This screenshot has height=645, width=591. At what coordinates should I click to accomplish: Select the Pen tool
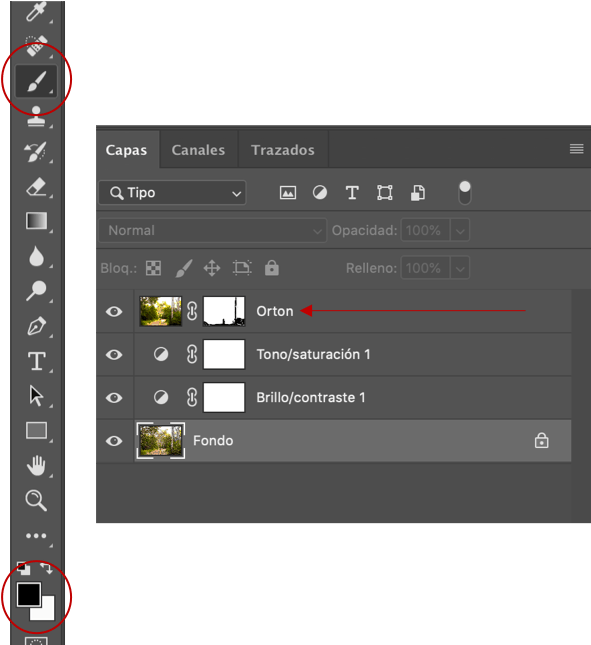point(36,326)
